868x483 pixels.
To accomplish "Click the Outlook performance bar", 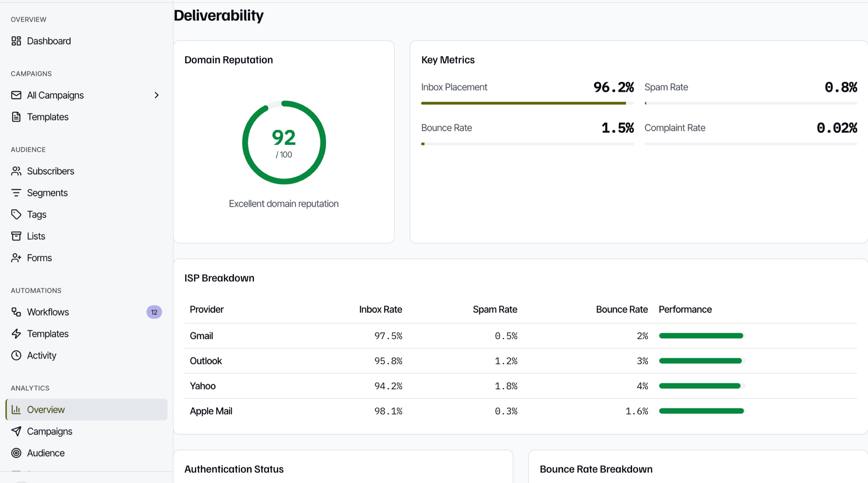I will (702, 361).
